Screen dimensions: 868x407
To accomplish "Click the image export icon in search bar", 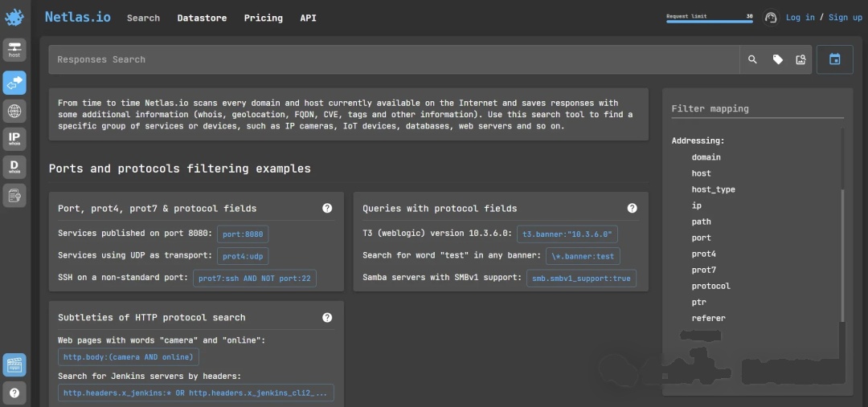I will 800,59.
